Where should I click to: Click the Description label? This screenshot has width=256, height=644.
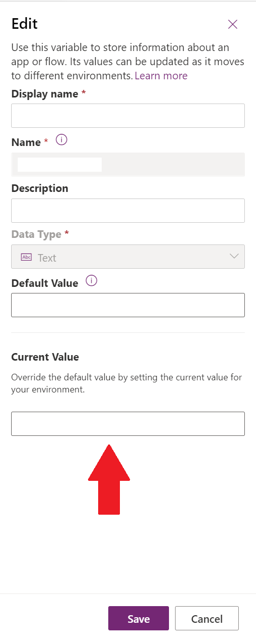point(39,188)
